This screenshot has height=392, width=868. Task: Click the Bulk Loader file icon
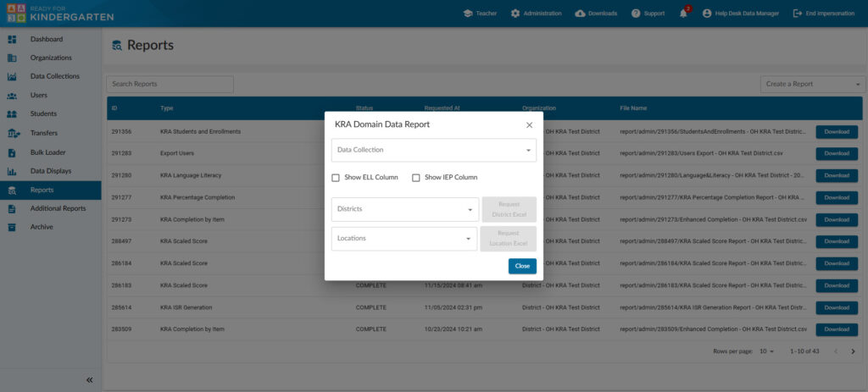click(12, 152)
